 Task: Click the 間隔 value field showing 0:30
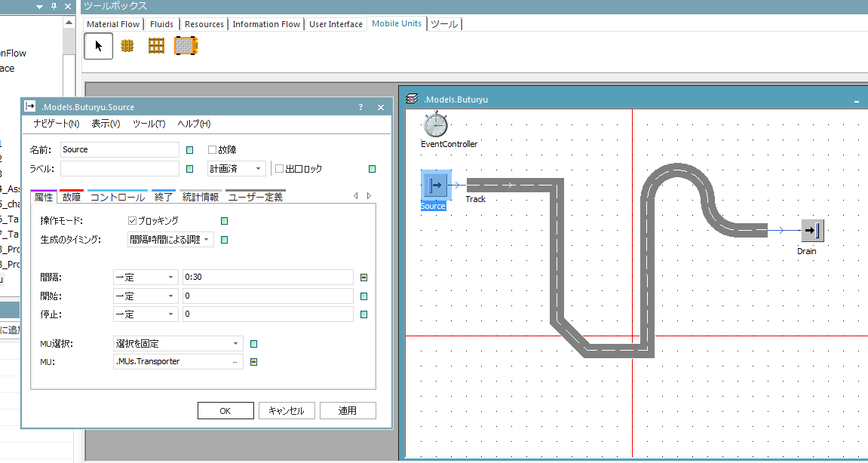268,277
